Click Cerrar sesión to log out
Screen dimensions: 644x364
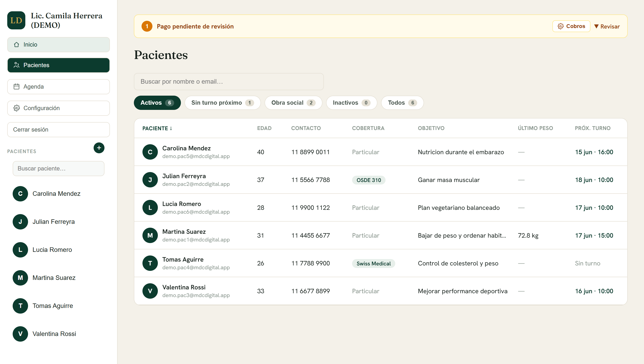click(59, 130)
